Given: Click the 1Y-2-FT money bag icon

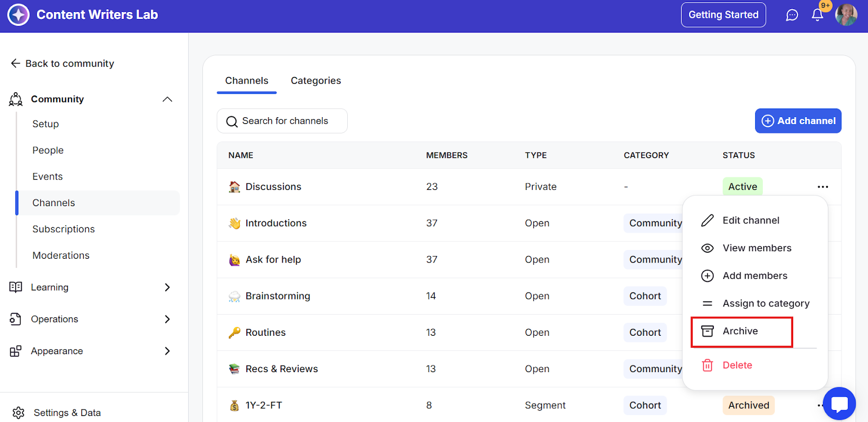Looking at the screenshot, I should 234,405.
